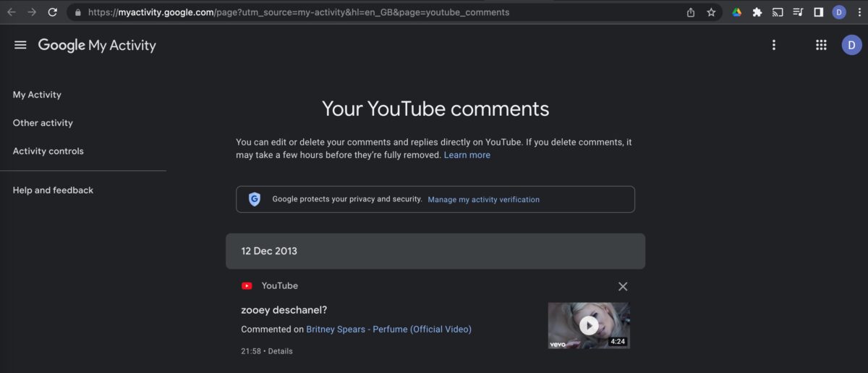This screenshot has width=868, height=373.
Task: Toggle the browser side panel icon
Action: click(x=818, y=12)
